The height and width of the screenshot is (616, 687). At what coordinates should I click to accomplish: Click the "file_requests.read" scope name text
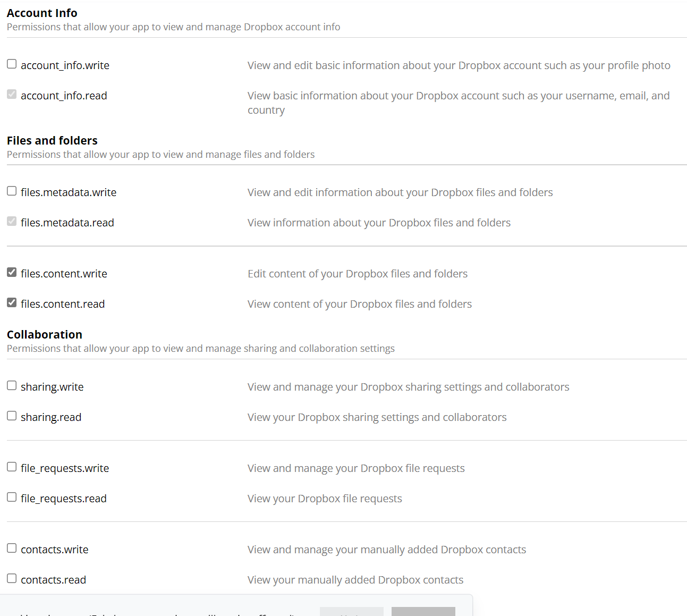click(64, 499)
